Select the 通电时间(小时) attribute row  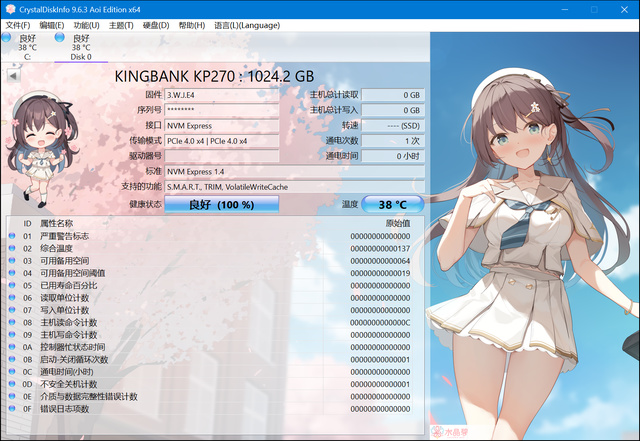pos(209,372)
